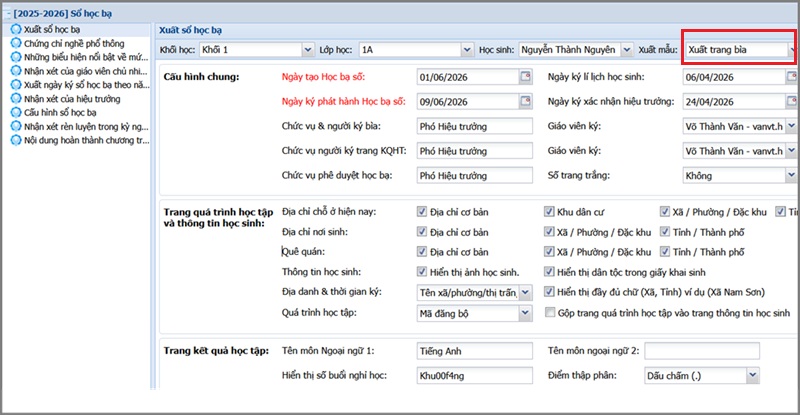
Task: Click the icon beside 'Chứng chỉ nghề phổ thông'
Action: [x=16, y=43]
